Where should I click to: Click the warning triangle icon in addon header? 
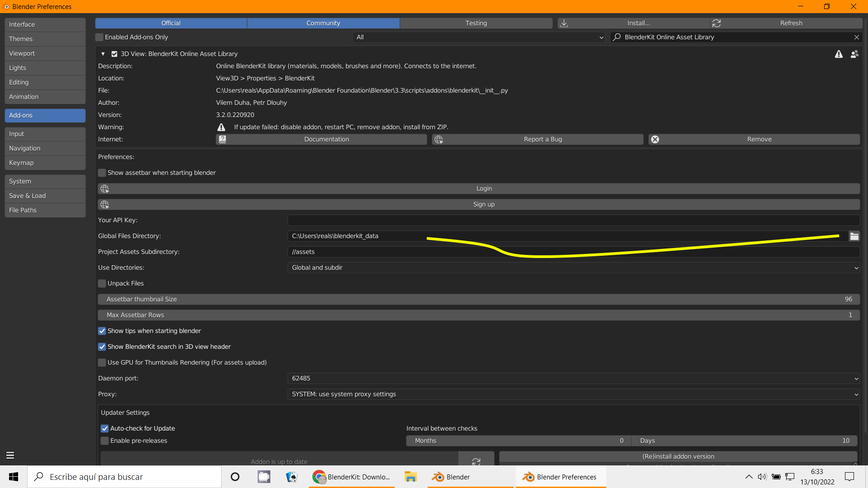839,54
